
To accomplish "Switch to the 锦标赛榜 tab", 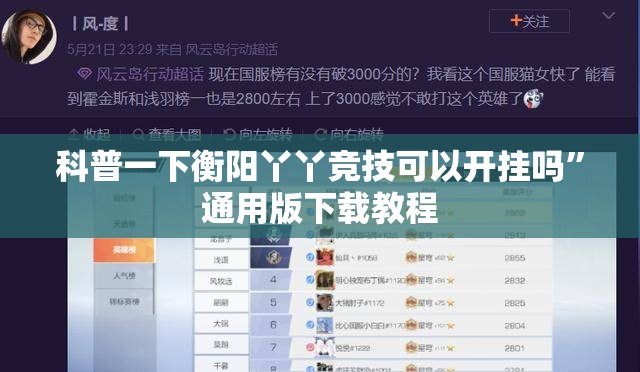I will pyautogui.click(x=124, y=302).
